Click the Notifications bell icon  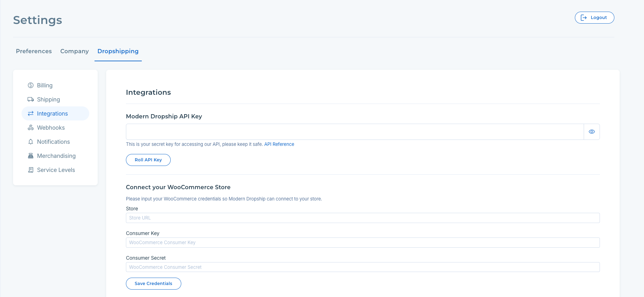tap(31, 142)
